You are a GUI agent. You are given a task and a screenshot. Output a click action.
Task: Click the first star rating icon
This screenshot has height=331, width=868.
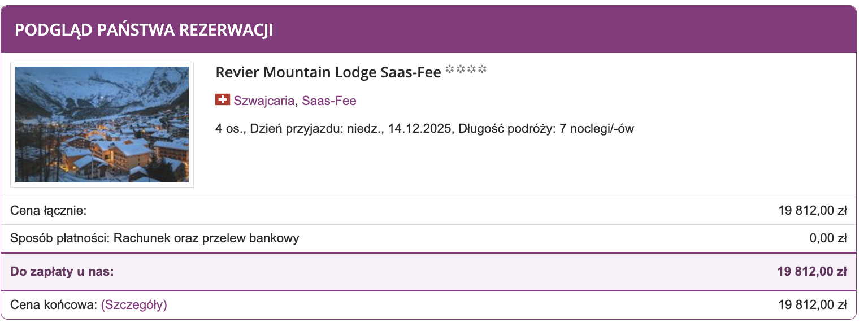coord(450,69)
